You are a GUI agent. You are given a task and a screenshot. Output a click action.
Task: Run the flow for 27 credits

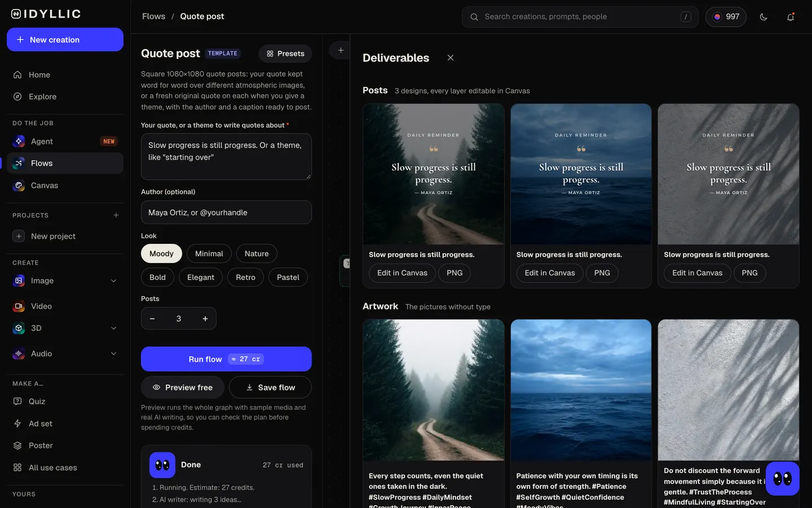point(226,359)
